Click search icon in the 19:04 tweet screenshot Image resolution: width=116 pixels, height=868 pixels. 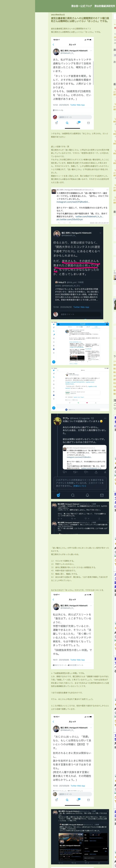pyautogui.click(x=67, y=123)
